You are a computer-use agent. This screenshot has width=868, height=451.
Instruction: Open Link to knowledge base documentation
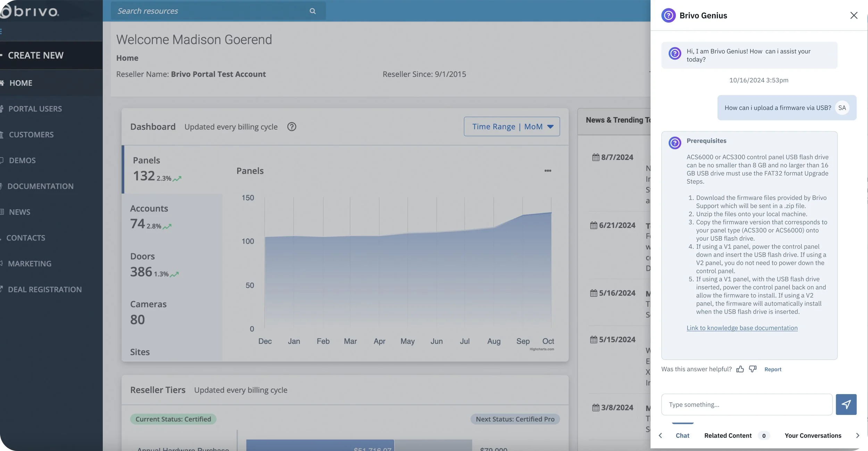pos(742,328)
